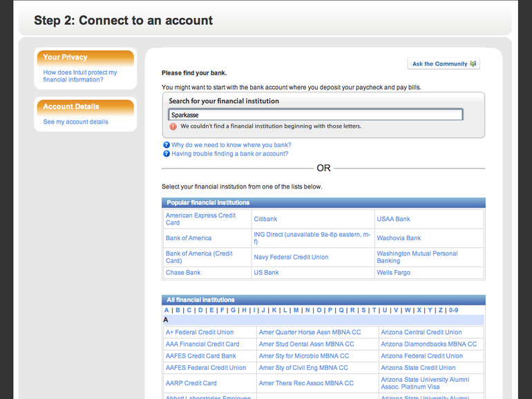Viewport: 532px width, 399px height.
Task: Select Amer Thera Rec Assoc MBNA CC
Action: pyautogui.click(x=306, y=383)
